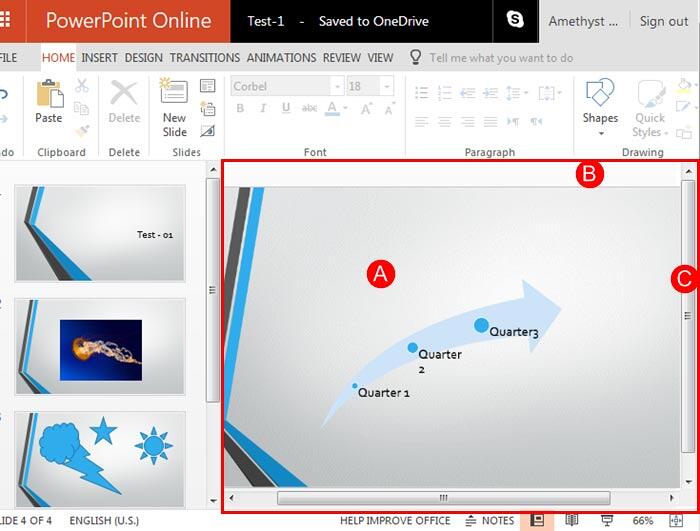Toggle Justify alignment button

(x=490, y=121)
